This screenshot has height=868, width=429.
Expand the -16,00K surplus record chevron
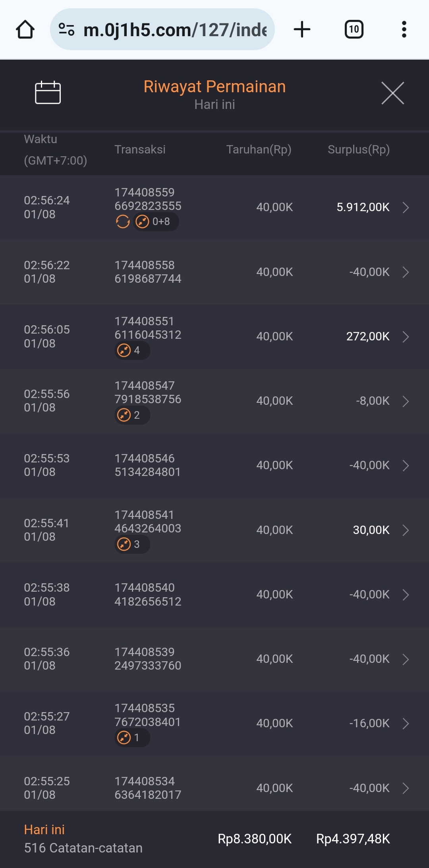(x=406, y=724)
